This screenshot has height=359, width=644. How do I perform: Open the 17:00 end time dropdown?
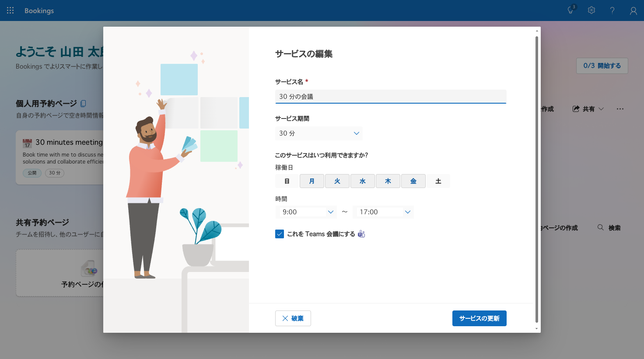click(383, 212)
